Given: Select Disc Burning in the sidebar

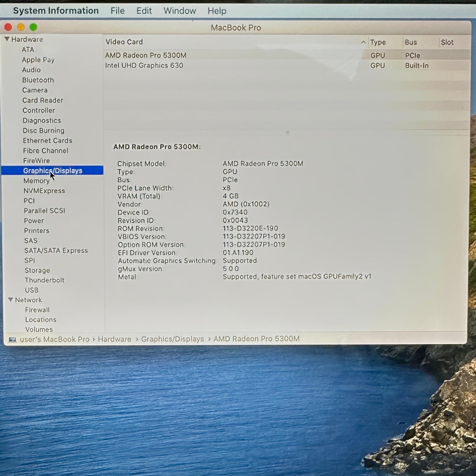Looking at the screenshot, I should coord(43,130).
